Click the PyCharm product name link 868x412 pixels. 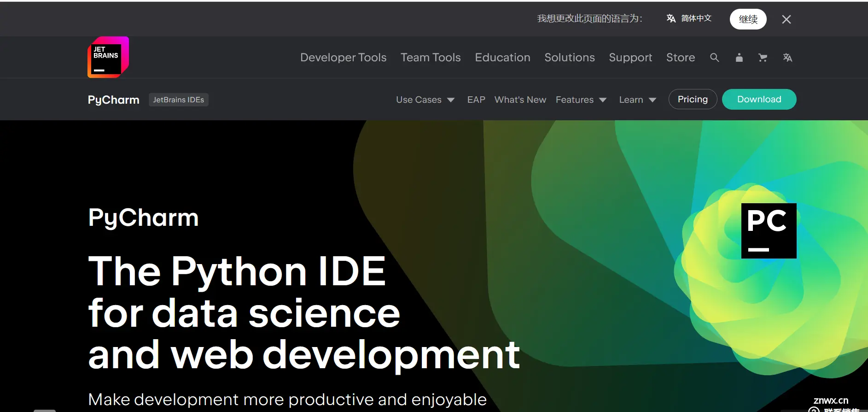pyautogui.click(x=113, y=100)
